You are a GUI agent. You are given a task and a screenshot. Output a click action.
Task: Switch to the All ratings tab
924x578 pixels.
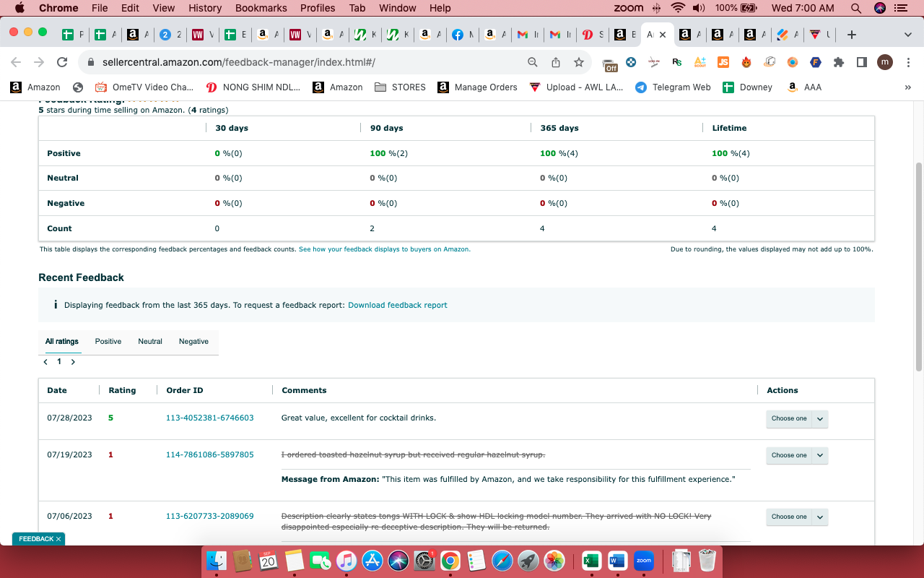tap(62, 342)
